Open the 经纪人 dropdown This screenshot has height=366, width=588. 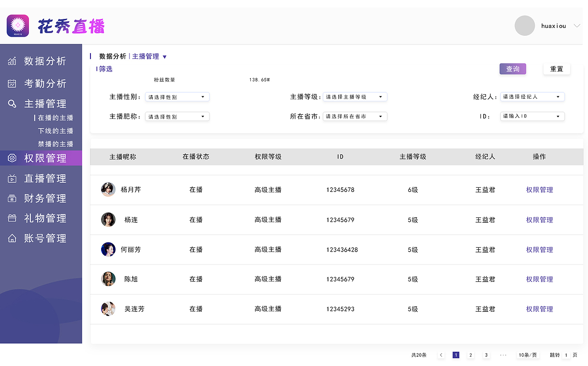pos(532,97)
